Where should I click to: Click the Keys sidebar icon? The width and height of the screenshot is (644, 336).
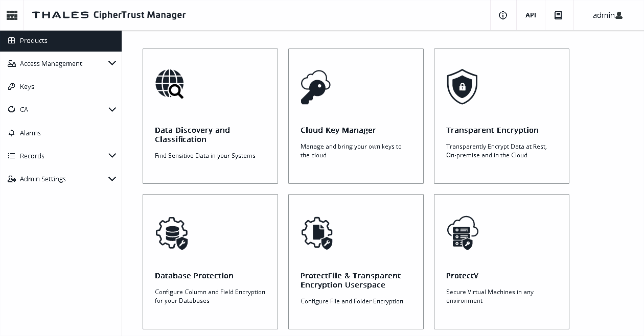pyautogui.click(x=11, y=86)
